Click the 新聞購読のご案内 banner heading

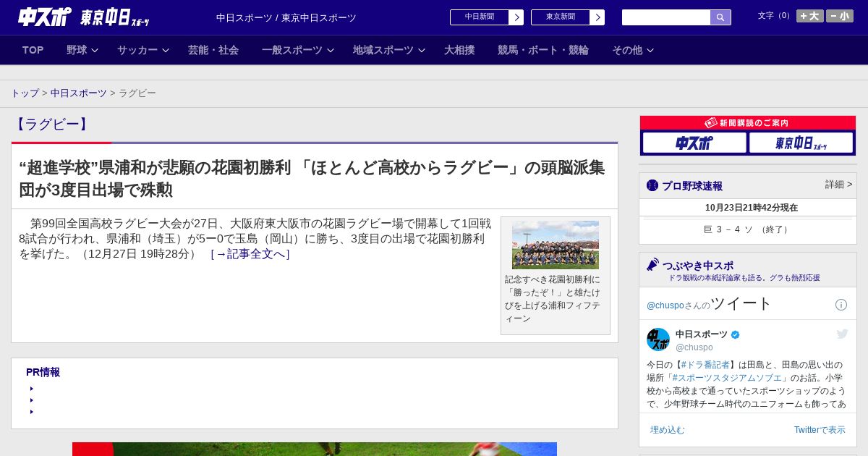748,123
